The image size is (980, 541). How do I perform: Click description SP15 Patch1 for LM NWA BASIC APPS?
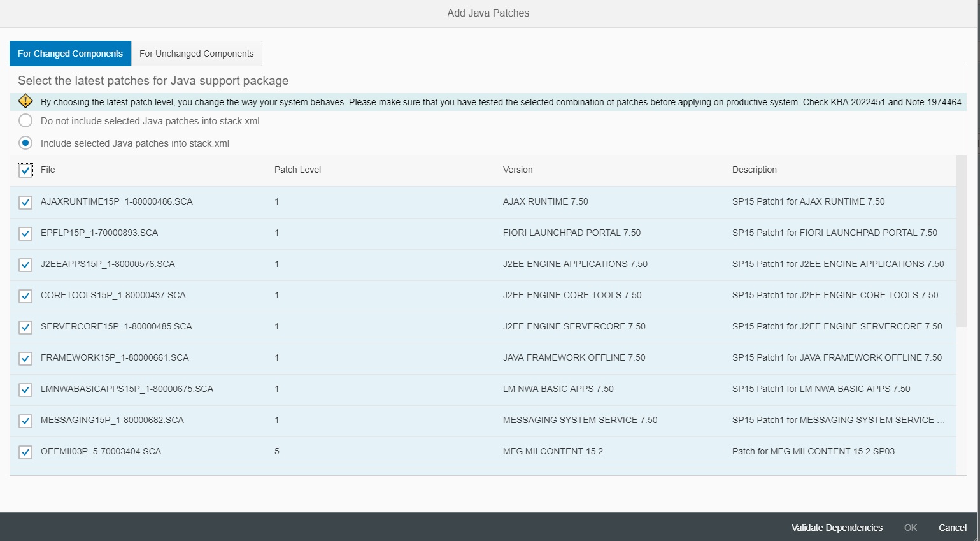[821, 389]
